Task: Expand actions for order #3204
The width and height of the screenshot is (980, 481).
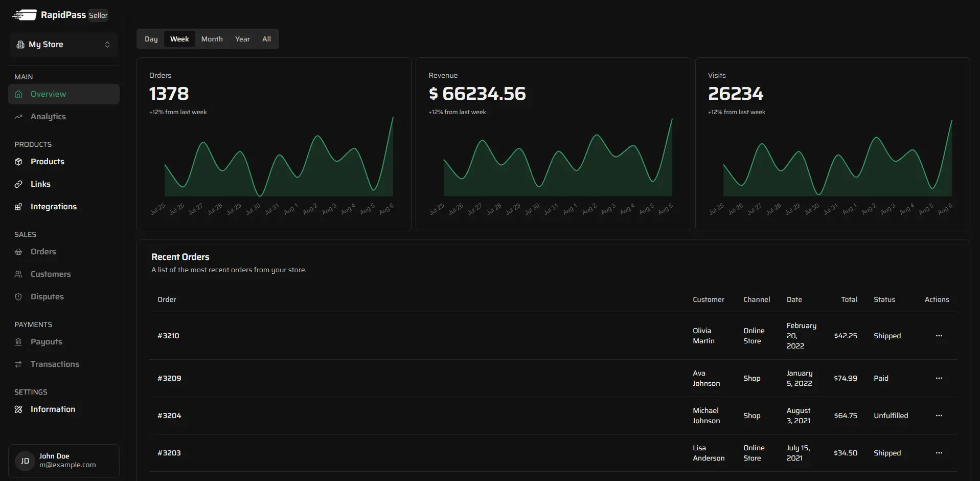Action: pyautogui.click(x=939, y=416)
